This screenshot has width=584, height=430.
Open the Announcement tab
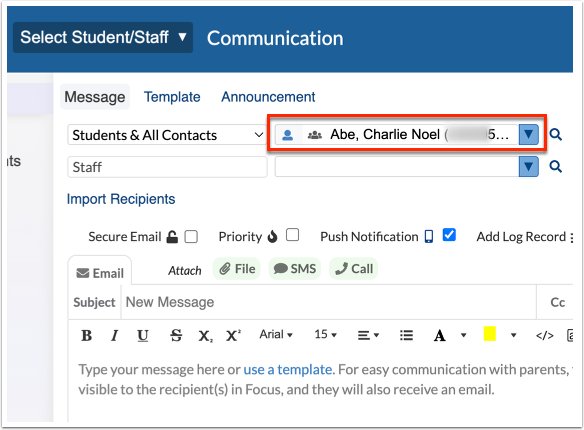click(268, 97)
